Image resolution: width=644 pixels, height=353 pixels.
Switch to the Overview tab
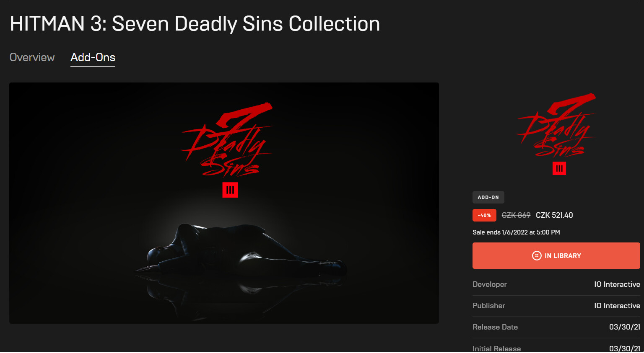[32, 57]
